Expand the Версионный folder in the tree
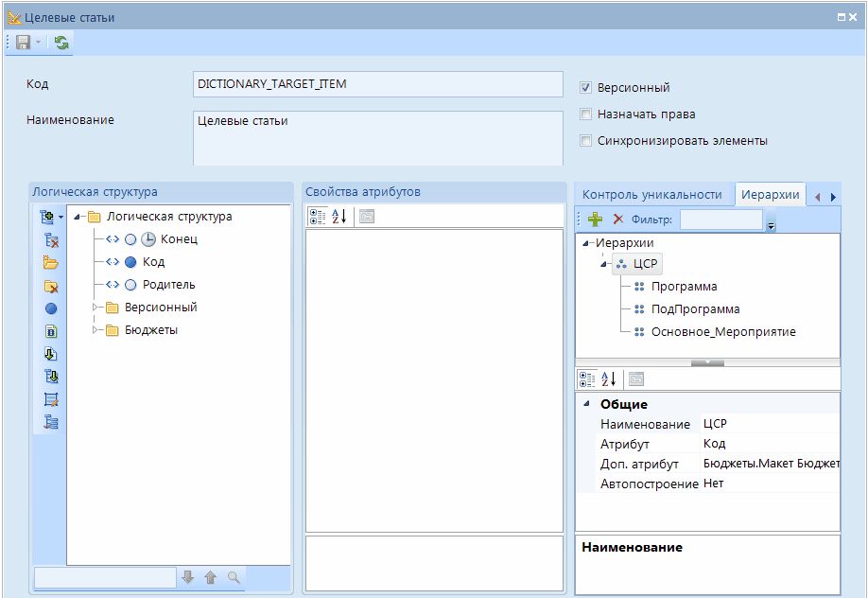 coord(95,308)
